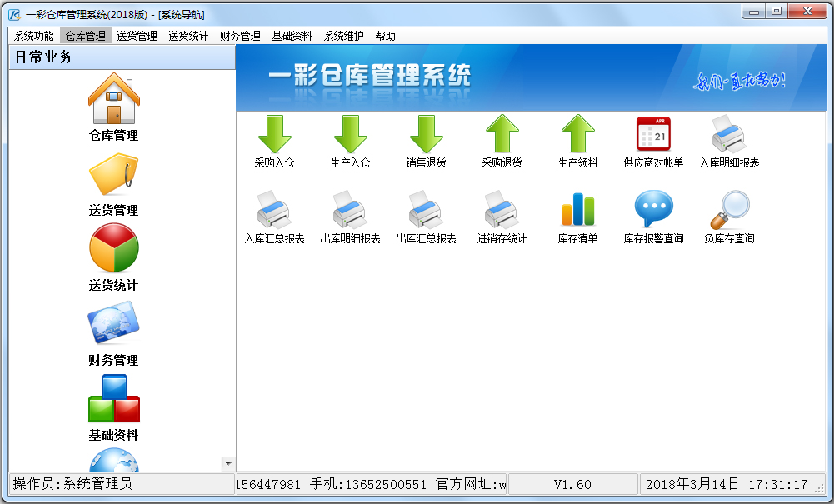Image resolution: width=834 pixels, height=504 pixels.
Task: Select 仓库管理 in the sidebar
Action: point(114,111)
